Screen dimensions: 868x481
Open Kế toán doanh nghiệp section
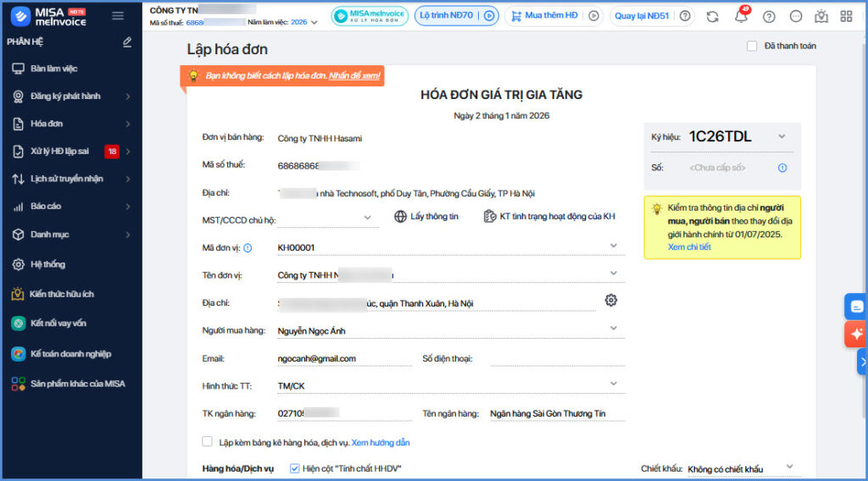(71, 354)
